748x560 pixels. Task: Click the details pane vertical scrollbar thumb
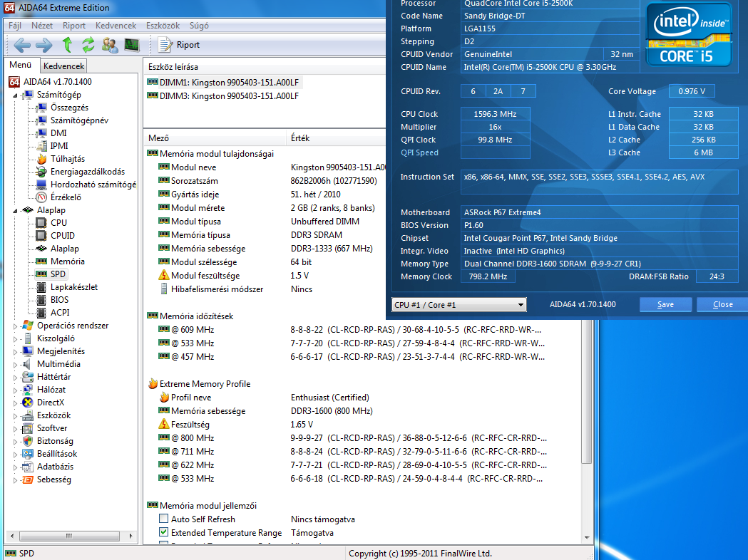[x=587, y=391]
